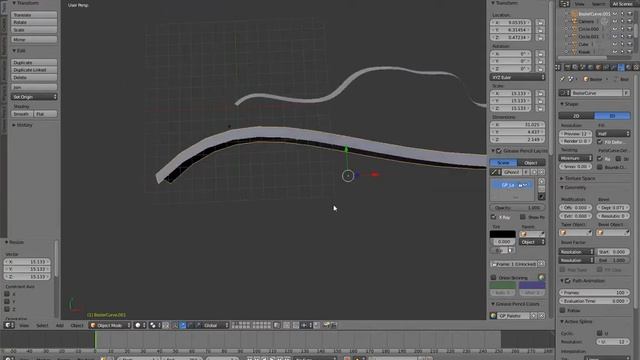This screenshot has width=640, height=360.
Task: Select the 3D curve shape button
Action: tap(612, 116)
